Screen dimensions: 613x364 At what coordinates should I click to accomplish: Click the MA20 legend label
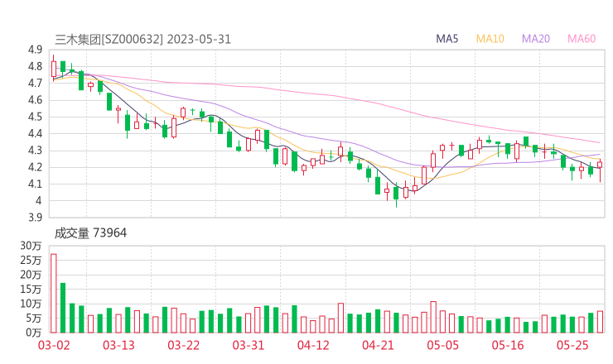536,39
